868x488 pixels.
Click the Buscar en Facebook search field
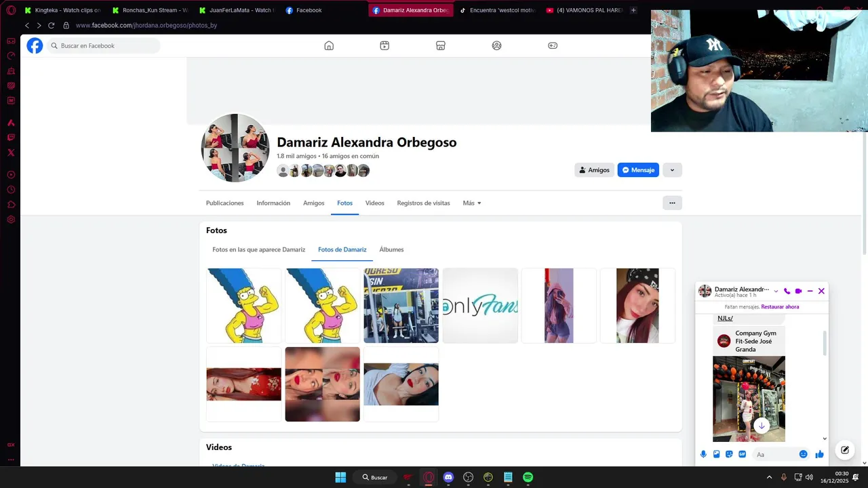tap(103, 45)
